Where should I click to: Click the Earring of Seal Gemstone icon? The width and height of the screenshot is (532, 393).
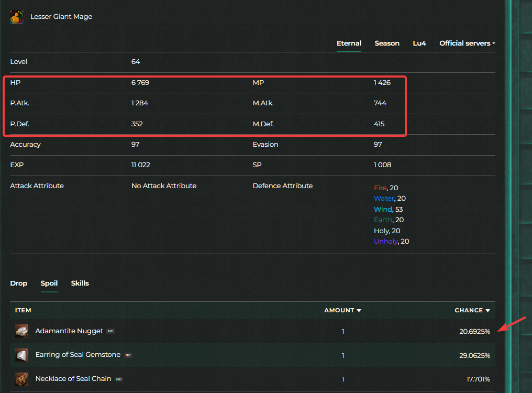pos(22,355)
